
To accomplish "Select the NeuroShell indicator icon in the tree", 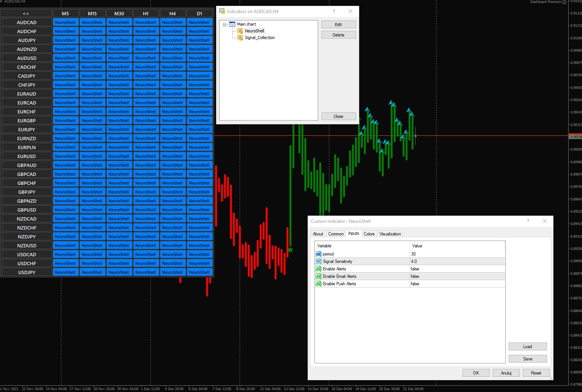I will click(x=240, y=31).
